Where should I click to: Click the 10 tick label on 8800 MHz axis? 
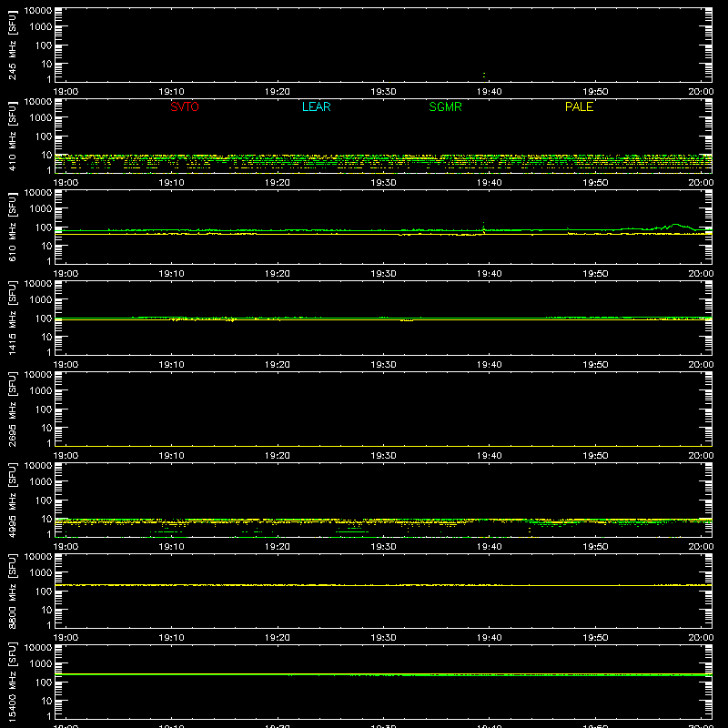click(x=46, y=610)
